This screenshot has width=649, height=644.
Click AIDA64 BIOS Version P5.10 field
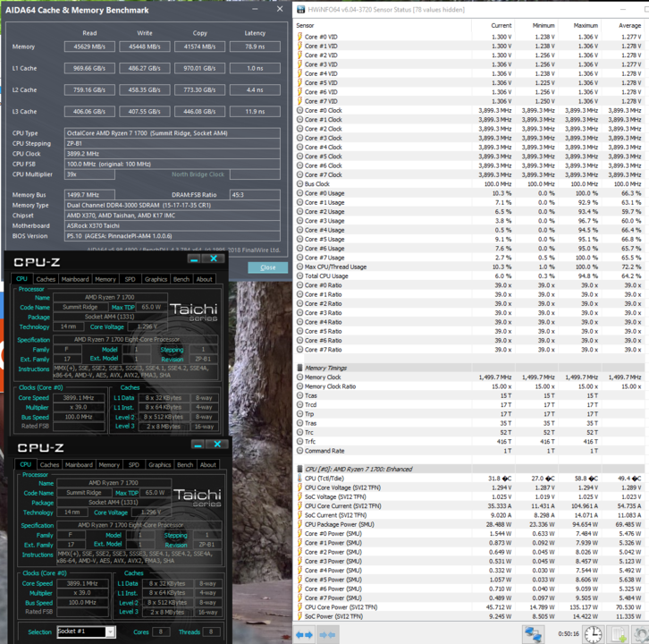173,236
